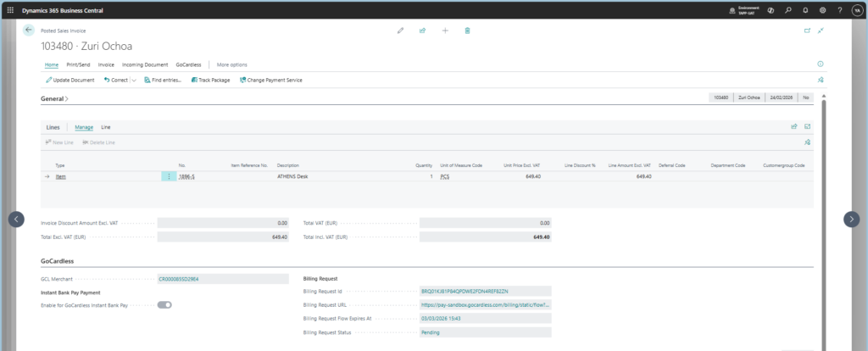Open notifications bell icon

click(x=805, y=9)
